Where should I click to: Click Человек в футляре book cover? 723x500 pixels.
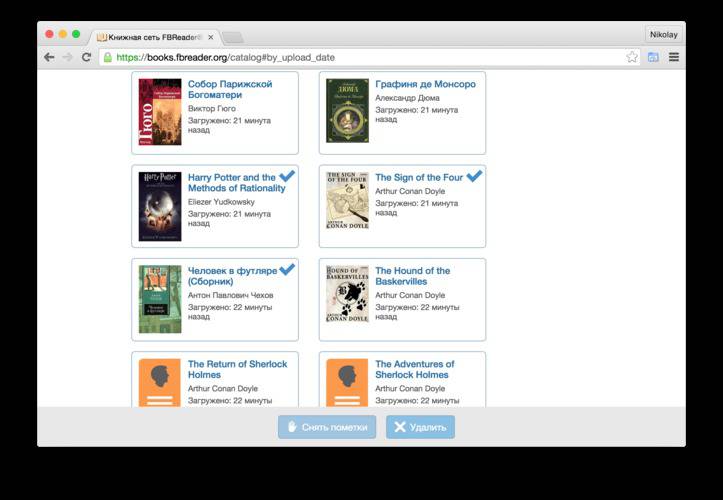click(160, 299)
